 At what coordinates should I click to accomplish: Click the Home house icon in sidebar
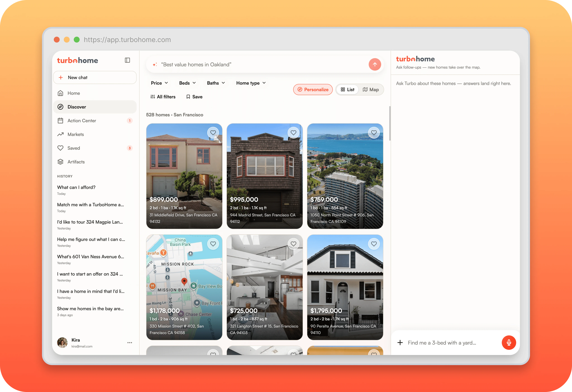(60, 93)
